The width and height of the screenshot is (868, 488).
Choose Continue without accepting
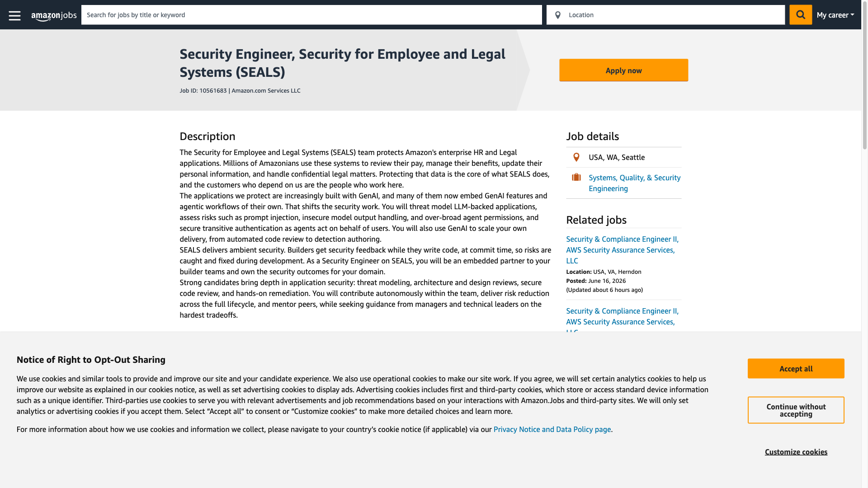[x=796, y=410]
